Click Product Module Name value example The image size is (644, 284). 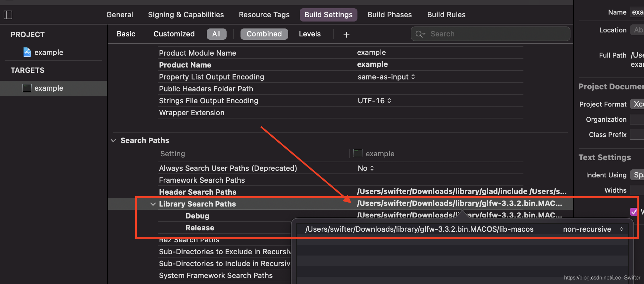tap(371, 52)
